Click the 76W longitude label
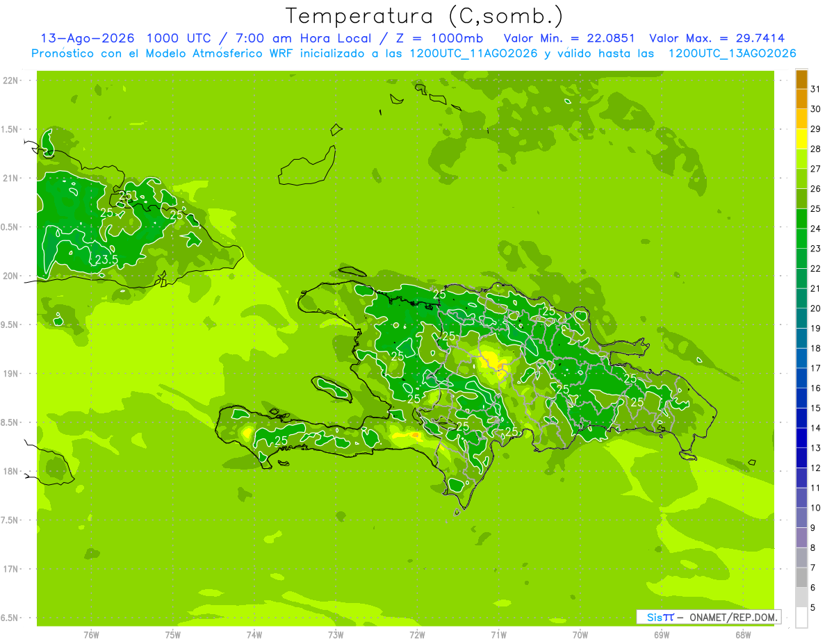The image size is (834, 644). 91,635
